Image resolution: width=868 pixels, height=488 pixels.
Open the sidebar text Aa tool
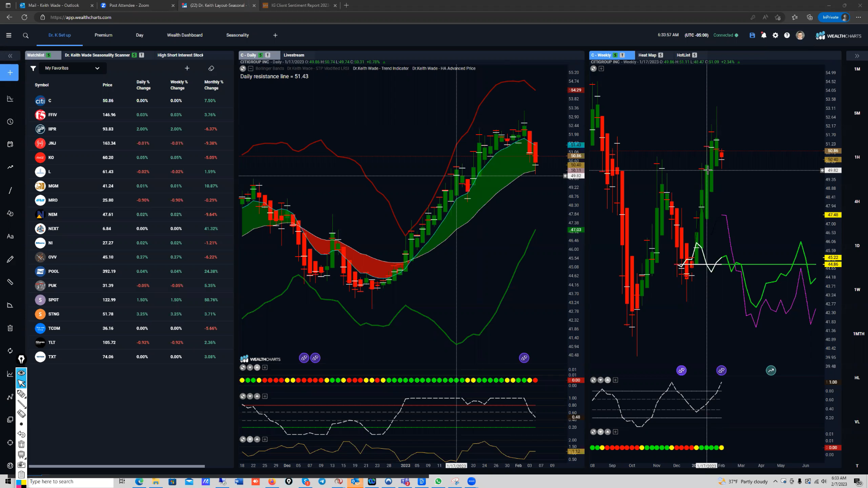pos(10,236)
